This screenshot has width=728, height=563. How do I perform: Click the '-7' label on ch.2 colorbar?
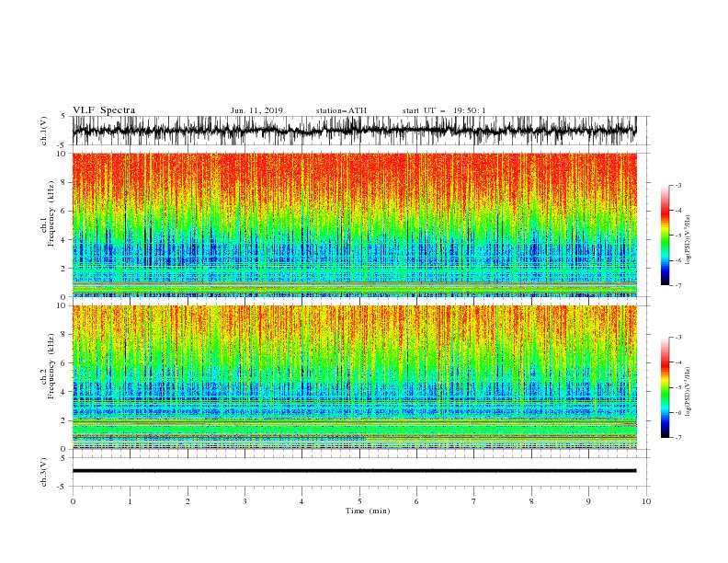(677, 438)
